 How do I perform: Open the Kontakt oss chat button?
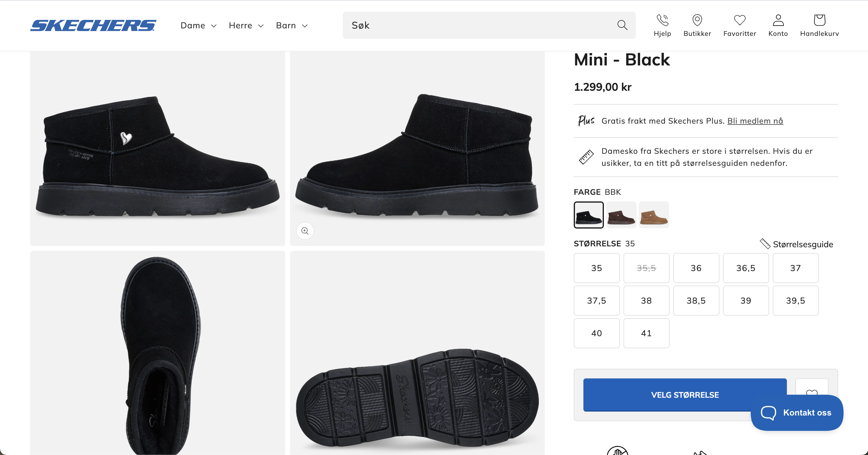(x=797, y=412)
